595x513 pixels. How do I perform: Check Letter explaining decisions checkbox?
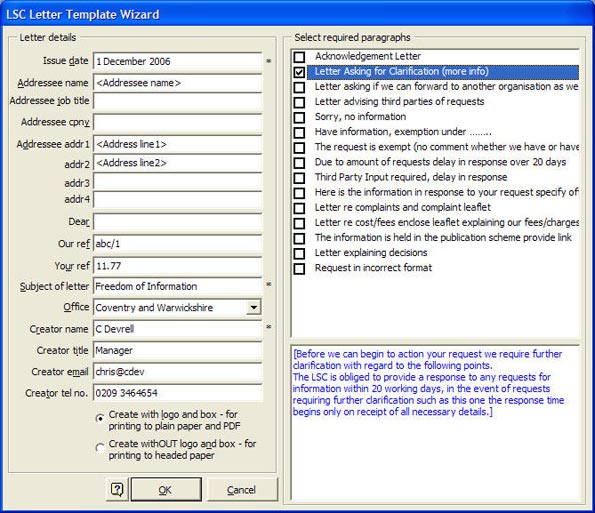pyautogui.click(x=299, y=253)
